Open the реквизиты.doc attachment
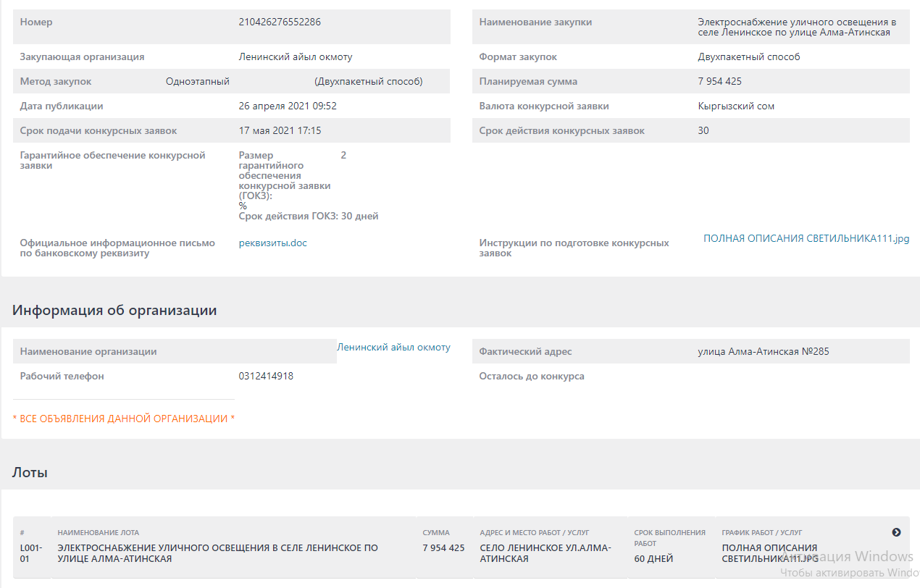920x588 pixels. 272,243
